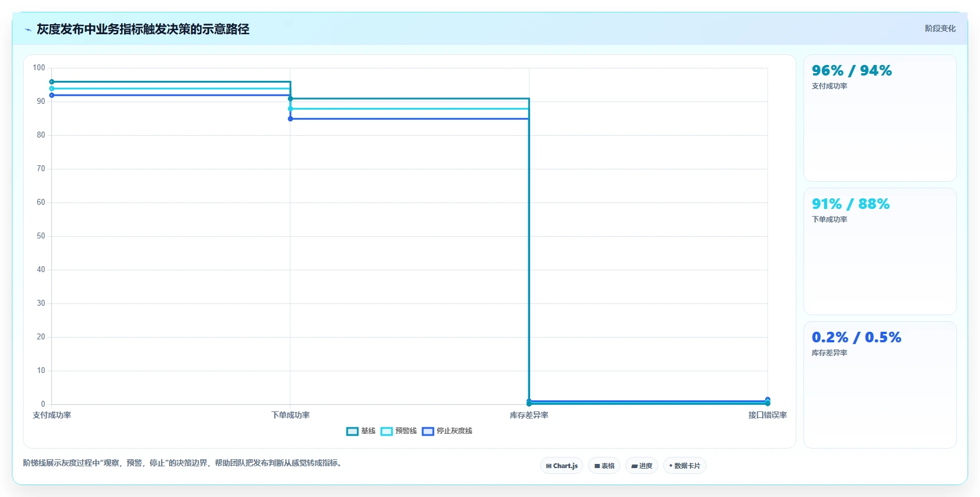Click the blue 停止灰度线 legend color box
The height and width of the screenshot is (497, 980).
[x=428, y=431]
